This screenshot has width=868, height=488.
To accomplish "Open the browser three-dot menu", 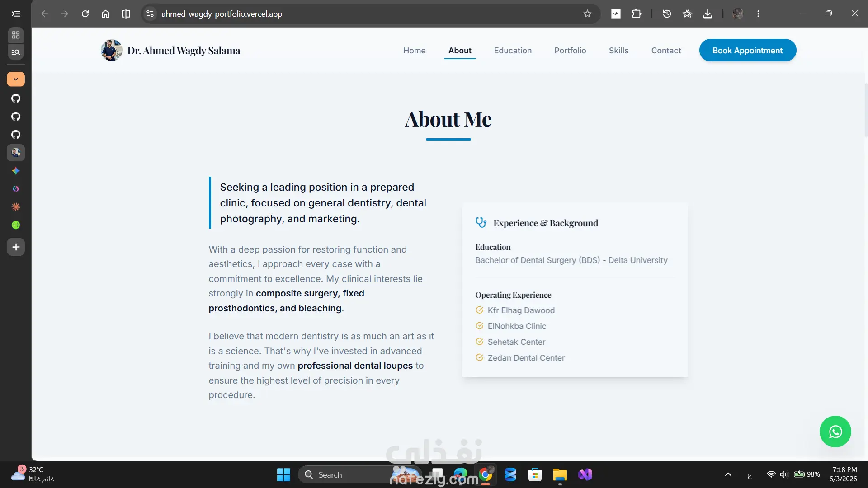I will [x=758, y=14].
